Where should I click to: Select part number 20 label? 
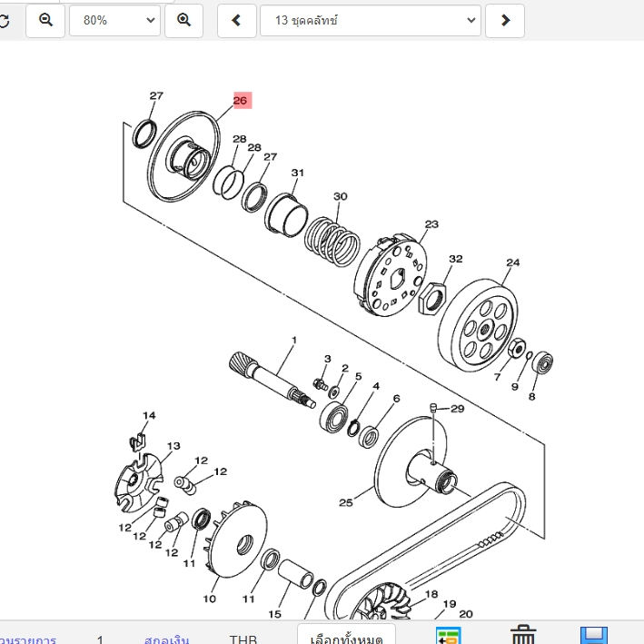click(466, 614)
